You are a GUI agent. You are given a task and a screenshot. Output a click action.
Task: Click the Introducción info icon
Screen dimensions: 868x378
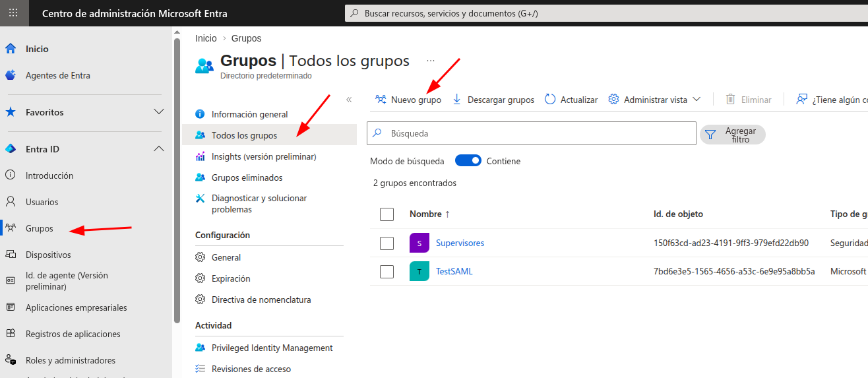pyautogui.click(x=11, y=175)
